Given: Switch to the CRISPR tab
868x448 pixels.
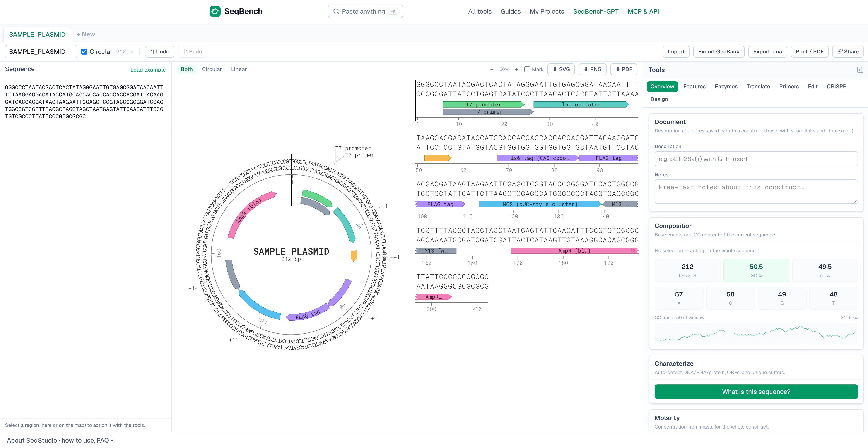Looking at the screenshot, I should click(836, 87).
